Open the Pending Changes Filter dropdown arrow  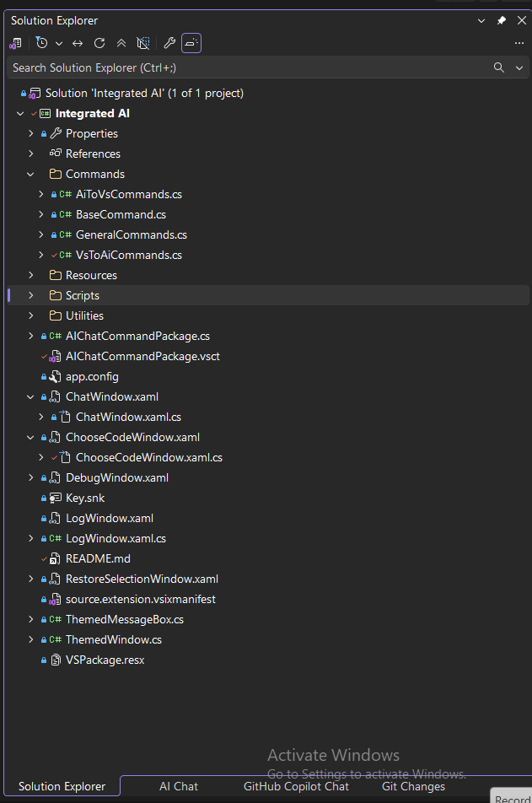pyautogui.click(x=59, y=44)
